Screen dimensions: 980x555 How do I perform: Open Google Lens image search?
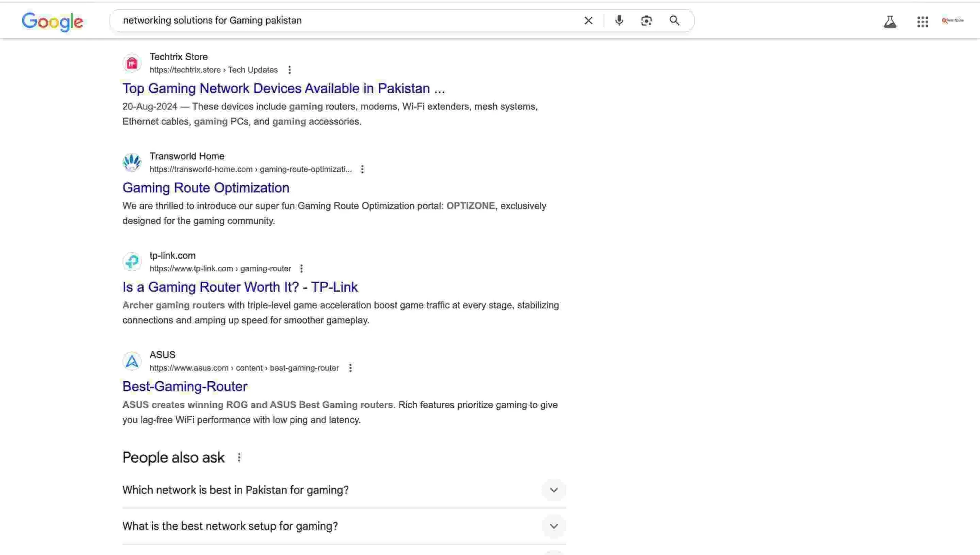coord(646,20)
